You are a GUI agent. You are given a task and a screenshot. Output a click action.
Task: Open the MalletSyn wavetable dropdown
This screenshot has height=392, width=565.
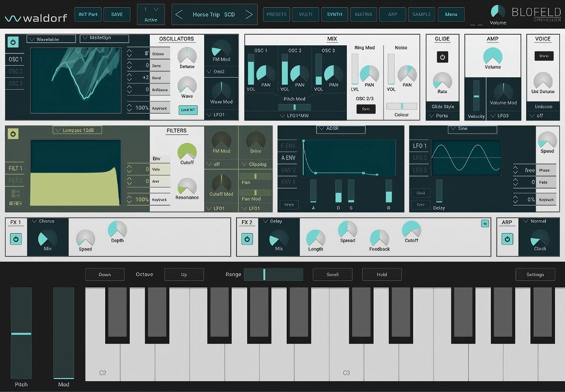pos(105,38)
